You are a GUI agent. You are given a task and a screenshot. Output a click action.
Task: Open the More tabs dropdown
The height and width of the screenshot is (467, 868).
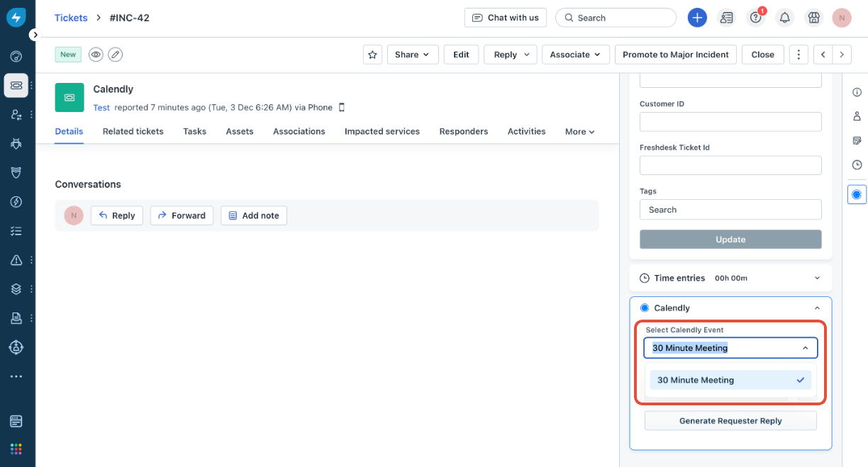pos(580,132)
